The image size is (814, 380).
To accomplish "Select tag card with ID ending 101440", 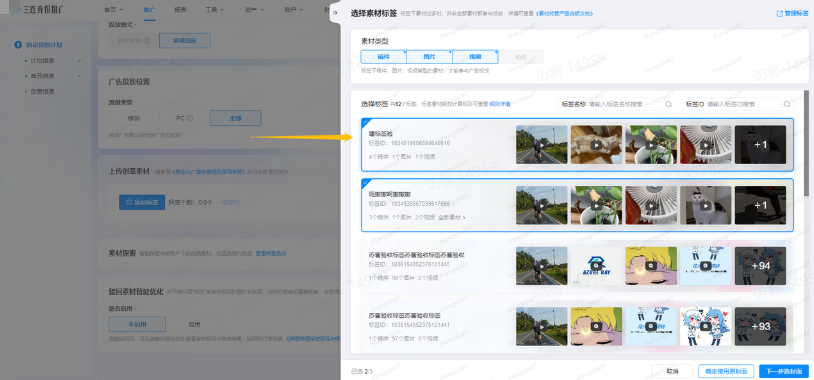I will tap(577, 266).
